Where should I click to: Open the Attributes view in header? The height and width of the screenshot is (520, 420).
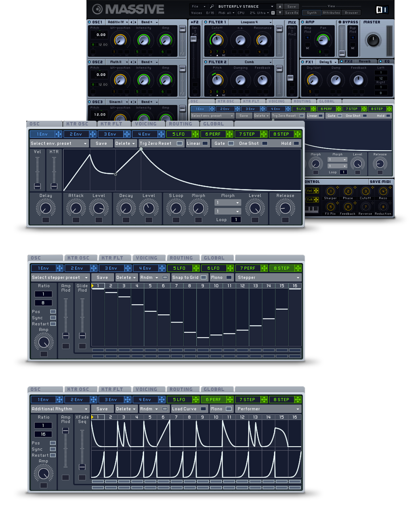pyautogui.click(x=331, y=13)
